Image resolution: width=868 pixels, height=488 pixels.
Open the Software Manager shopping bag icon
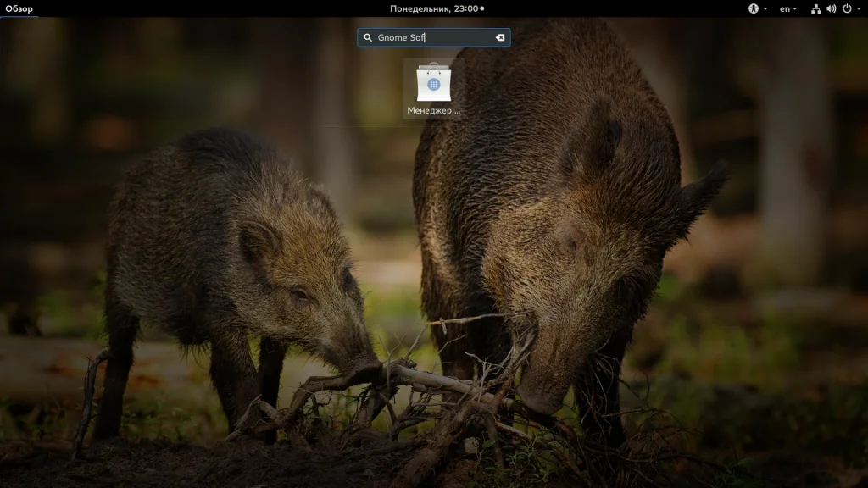[433, 82]
